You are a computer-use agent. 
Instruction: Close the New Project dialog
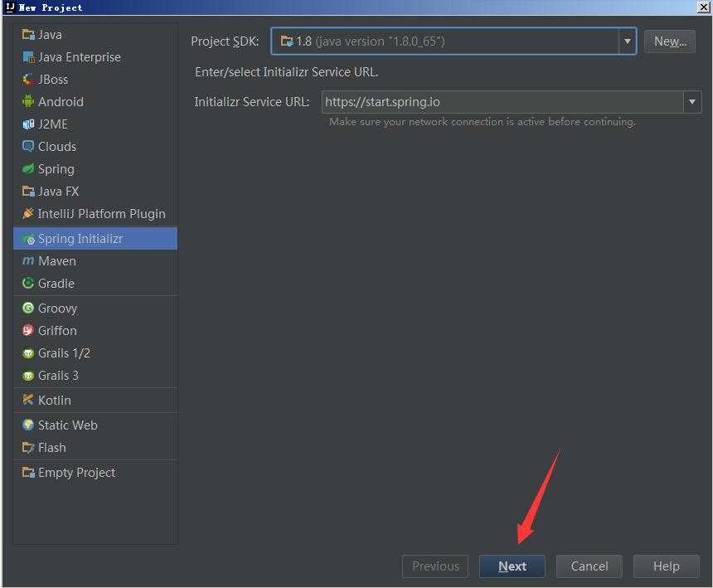click(x=703, y=7)
